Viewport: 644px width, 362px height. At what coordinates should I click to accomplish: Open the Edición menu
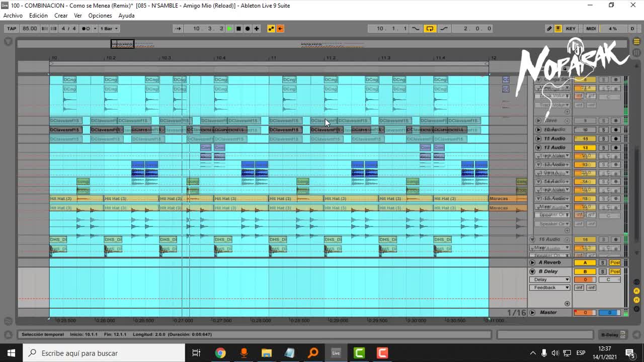38,16
